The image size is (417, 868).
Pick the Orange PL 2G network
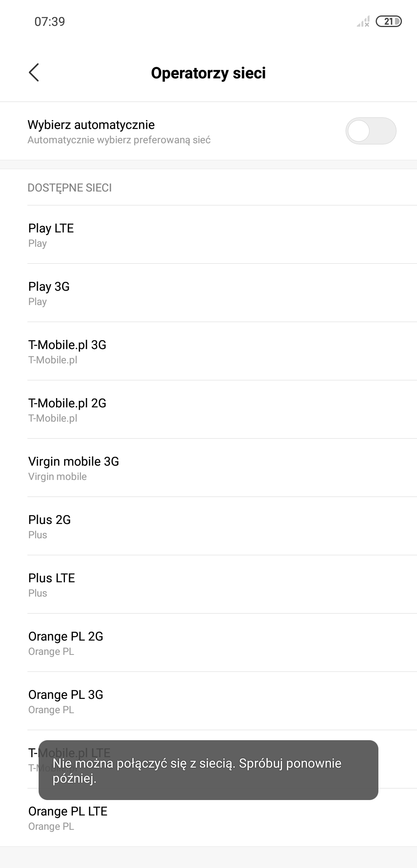[x=208, y=643]
